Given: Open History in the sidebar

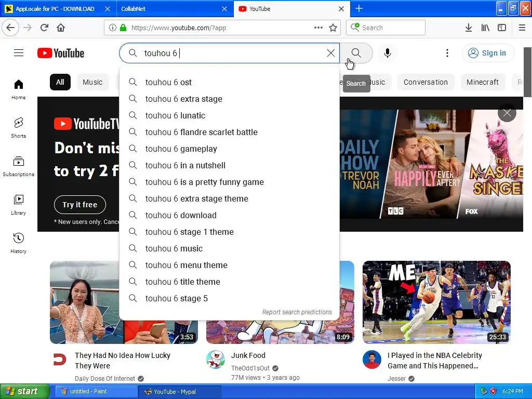Looking at the screenshot, I should (x=18, y=243).
